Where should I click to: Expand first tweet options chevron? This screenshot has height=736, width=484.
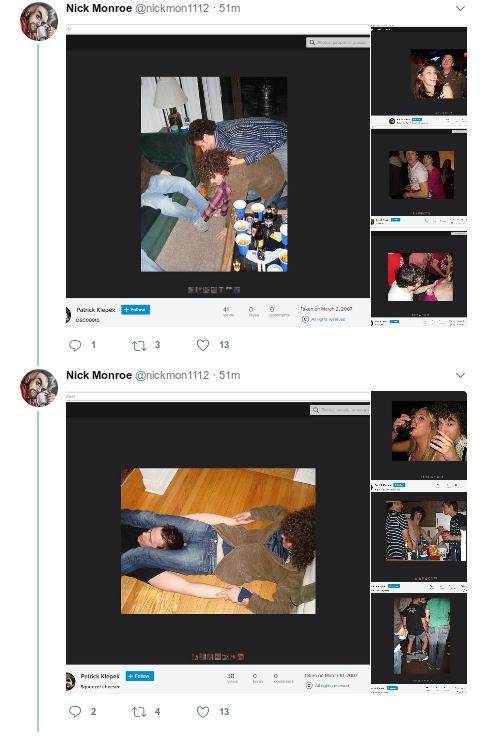pyautogui.click(x=461, y=8)
